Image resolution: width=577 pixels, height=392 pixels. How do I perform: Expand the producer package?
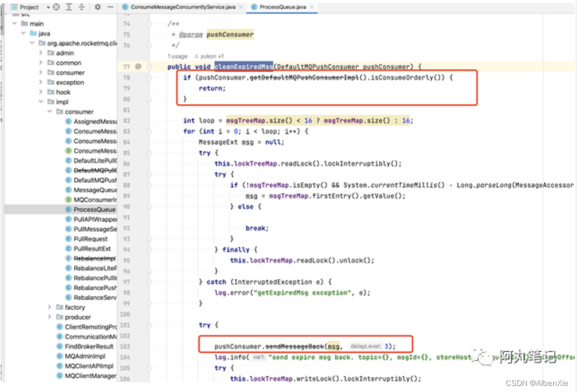pos(50,317)
